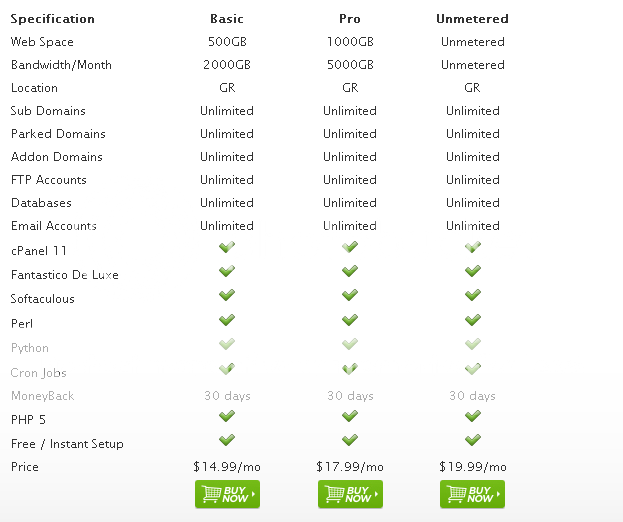
Task: Click Perl checkmark in Basic column
Action: (x=227, y=320)
